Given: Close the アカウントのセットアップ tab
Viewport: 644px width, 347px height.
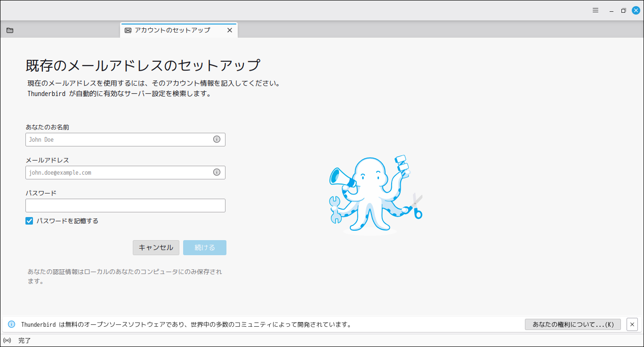Looking at the screenshot, I should coord(230,30).
